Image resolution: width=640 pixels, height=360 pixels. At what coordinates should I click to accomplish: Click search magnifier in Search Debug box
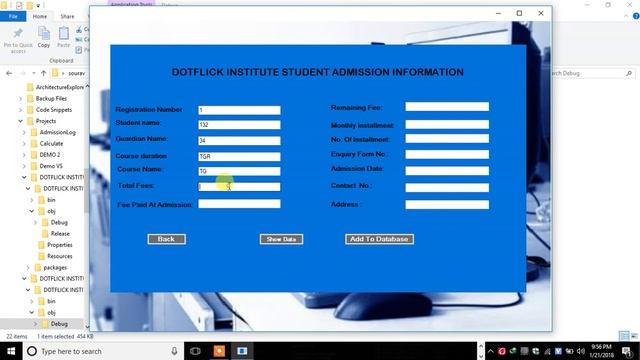point(629,73)
